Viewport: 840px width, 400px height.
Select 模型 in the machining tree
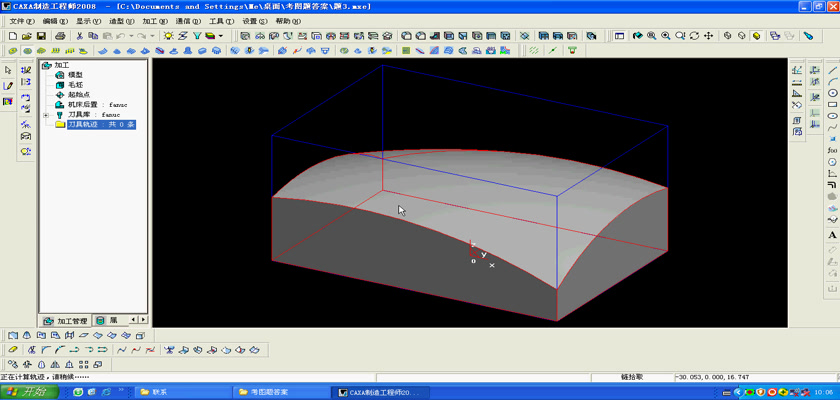[75, 75]
